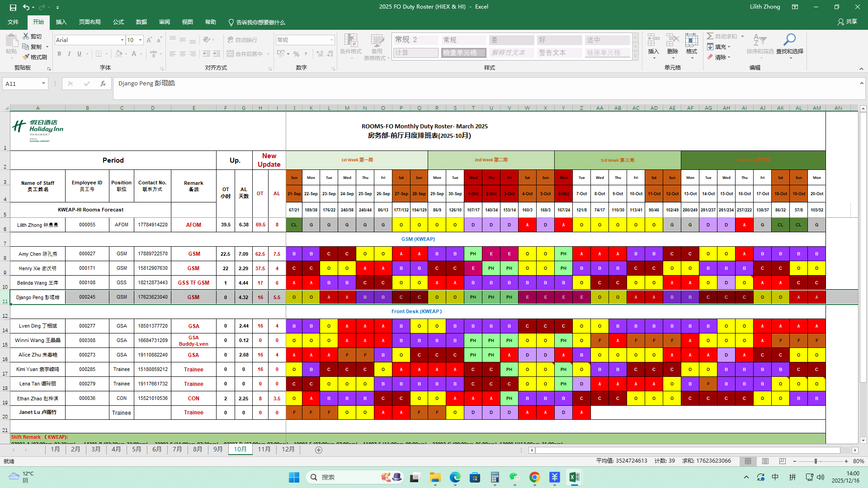Switch to the 11月 sheet tab

264,449
